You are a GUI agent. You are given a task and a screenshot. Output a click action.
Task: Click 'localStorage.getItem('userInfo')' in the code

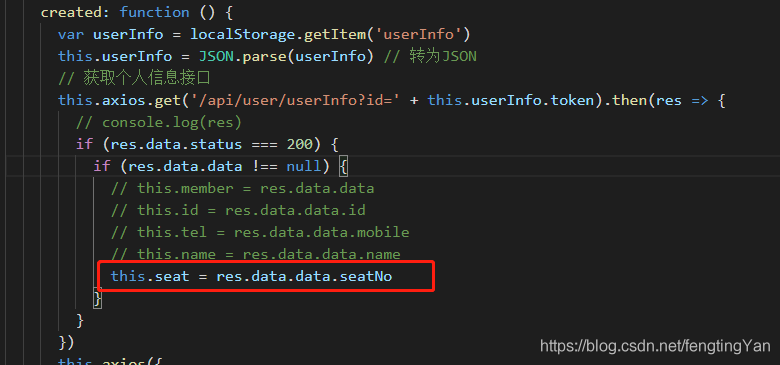pyautogui.click(x=331, y=34)
